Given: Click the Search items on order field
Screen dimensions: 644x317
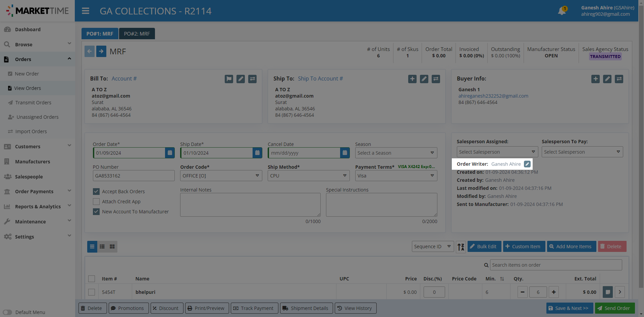Looking at the screenshot, I should (555, 265).
